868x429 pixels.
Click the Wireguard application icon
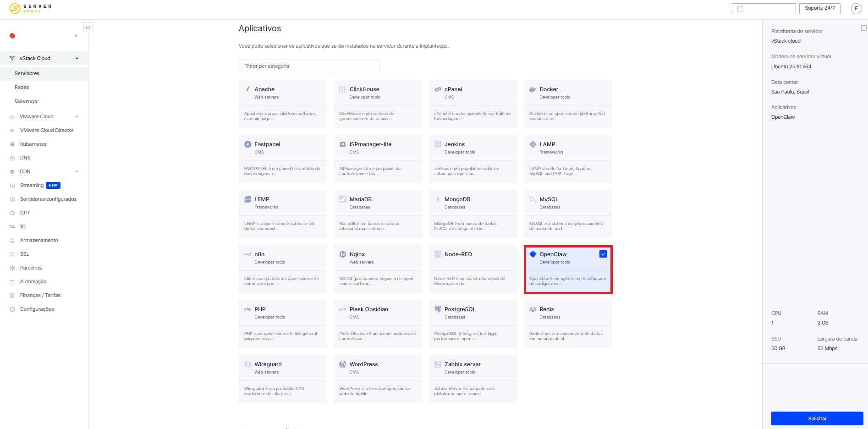click(248, 364)
